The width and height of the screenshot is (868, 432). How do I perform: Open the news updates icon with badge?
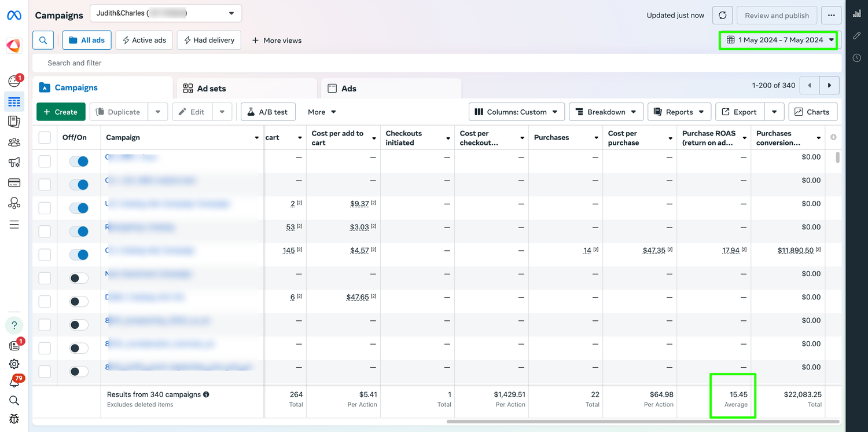pos(14,346)
